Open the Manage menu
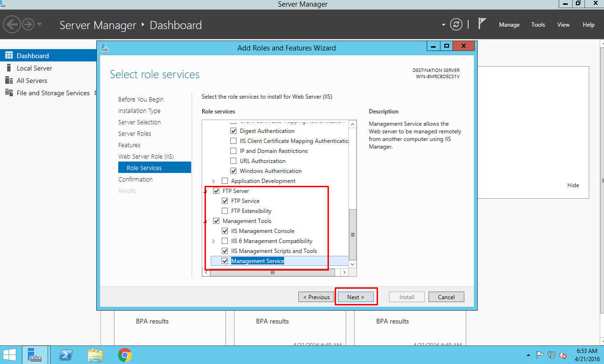 pyautogui.click(x=509, y=25)
